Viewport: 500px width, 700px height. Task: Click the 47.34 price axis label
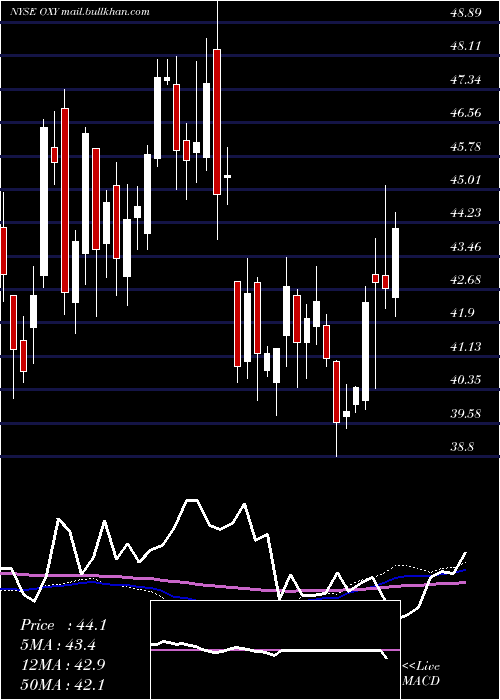coord(466,80)
